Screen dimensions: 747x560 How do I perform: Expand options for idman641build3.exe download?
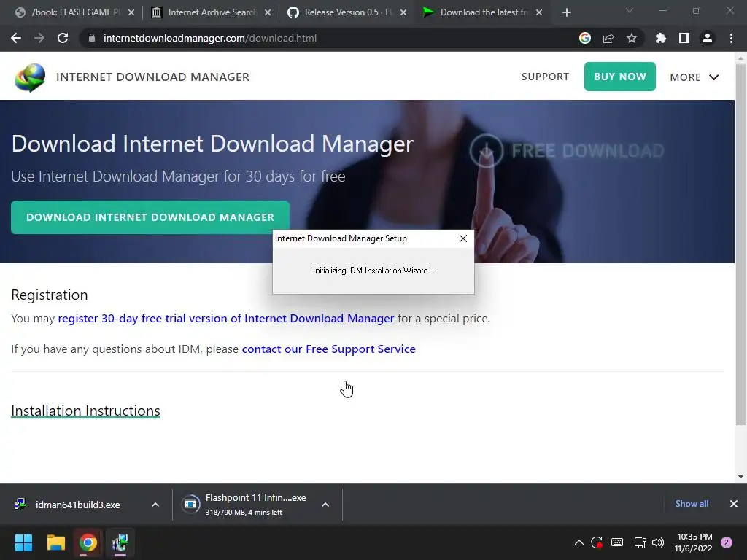coord(155,505)
